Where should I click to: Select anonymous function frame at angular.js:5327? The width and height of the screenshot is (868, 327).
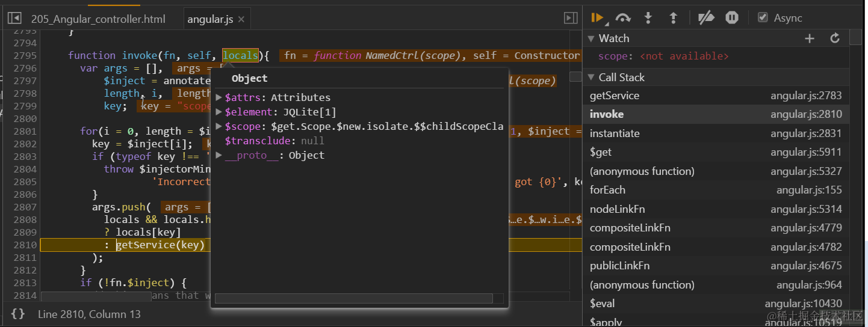pos(716,171)
